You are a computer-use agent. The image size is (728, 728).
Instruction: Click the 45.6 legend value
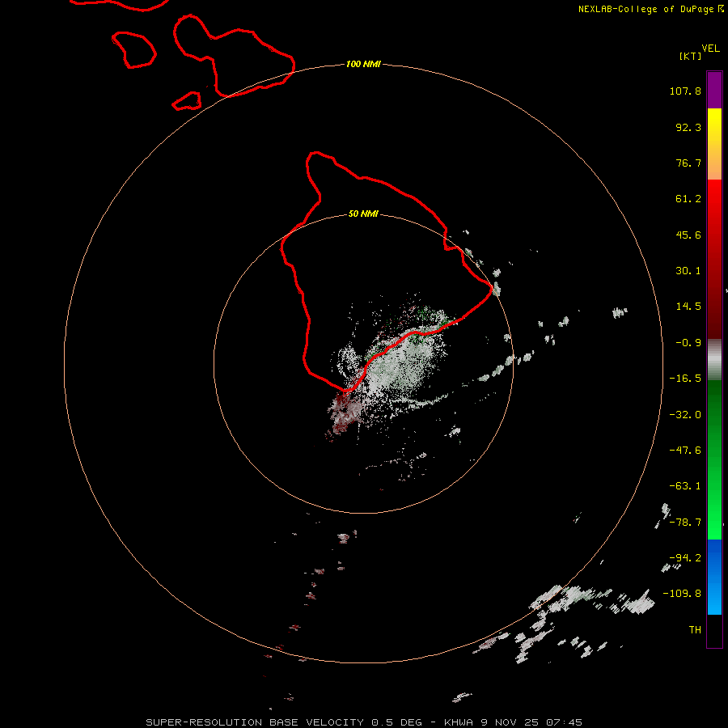688,235
